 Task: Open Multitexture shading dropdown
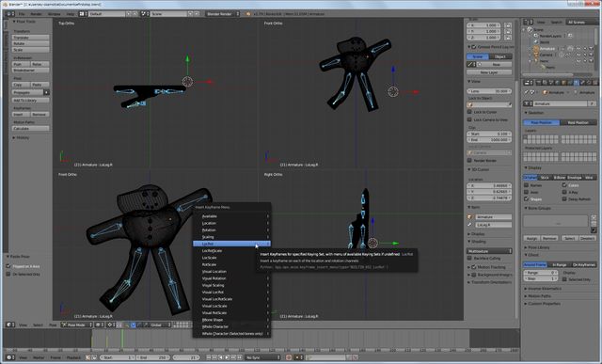click(x=489, y=251)
